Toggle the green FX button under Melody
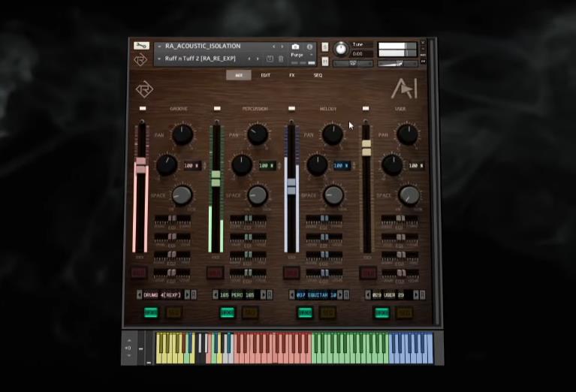Screen dimensions: 576x392 point(305,312)
